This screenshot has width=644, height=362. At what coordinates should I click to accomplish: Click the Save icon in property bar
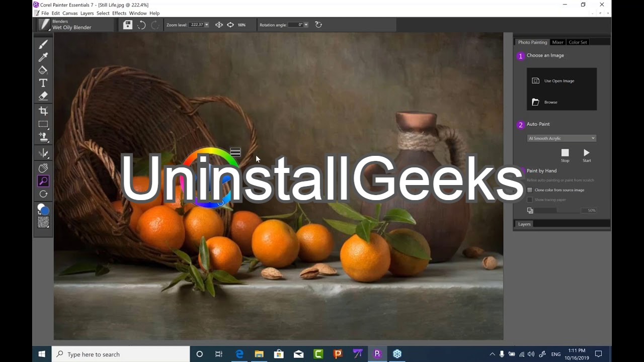[x=128, y=25]
